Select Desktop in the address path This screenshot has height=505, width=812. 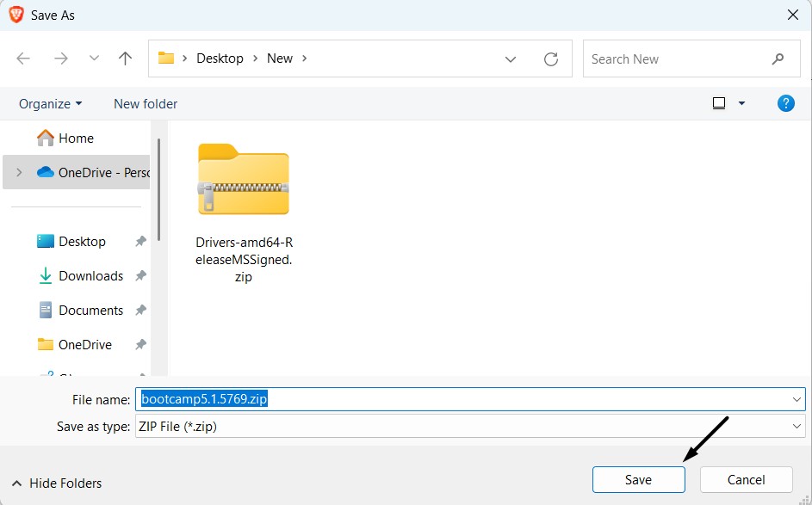(220, 59)
